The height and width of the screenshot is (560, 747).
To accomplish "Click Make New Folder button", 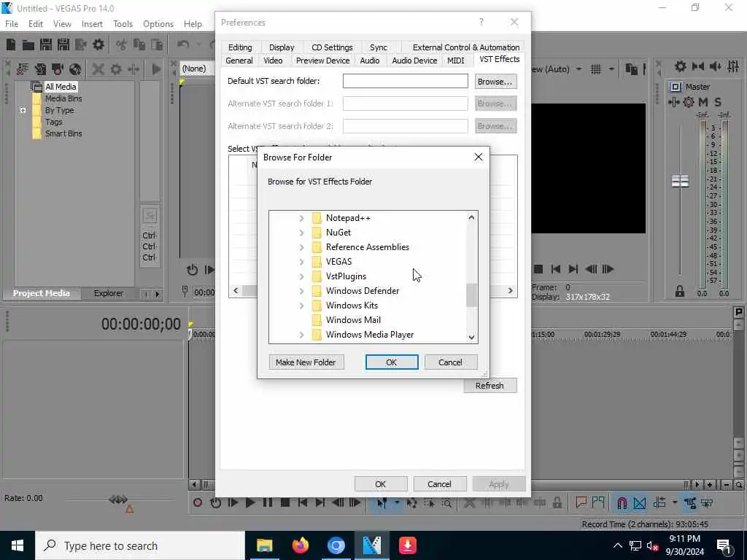I will tap(306, 362).
